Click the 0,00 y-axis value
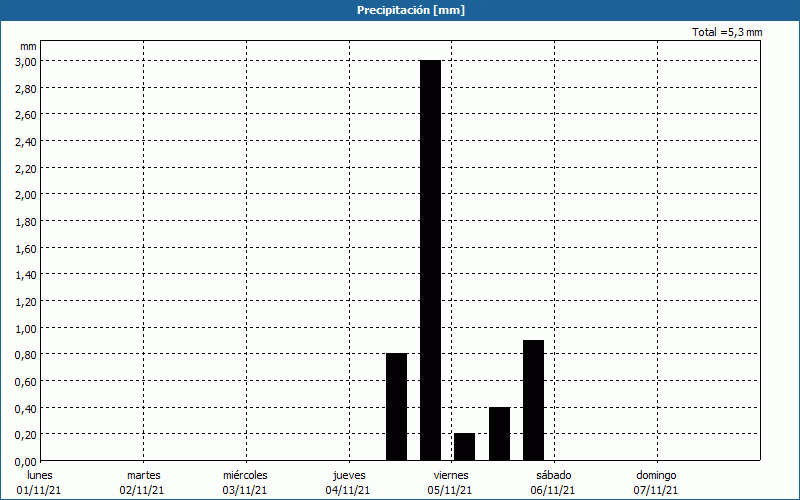 pyautogui.click(x=26, y=462)
